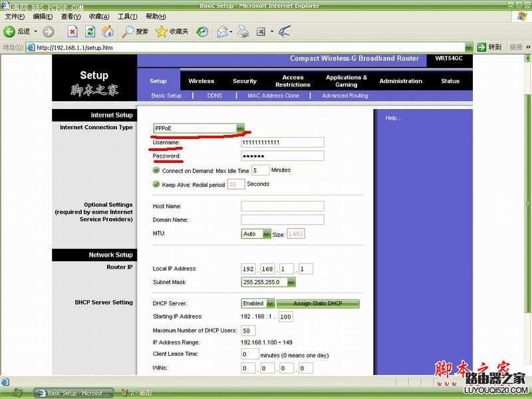Click the Username input field

tap(282, 142)
